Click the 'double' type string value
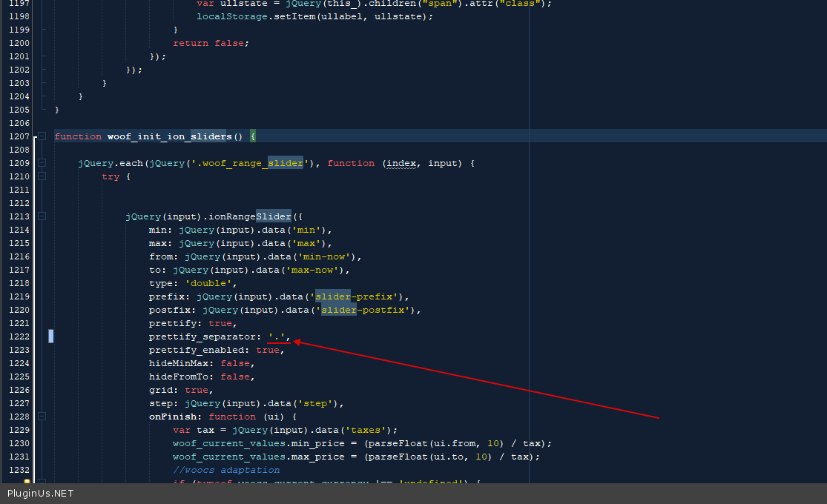This screenshot has width=827, height=504. [208, 283]
